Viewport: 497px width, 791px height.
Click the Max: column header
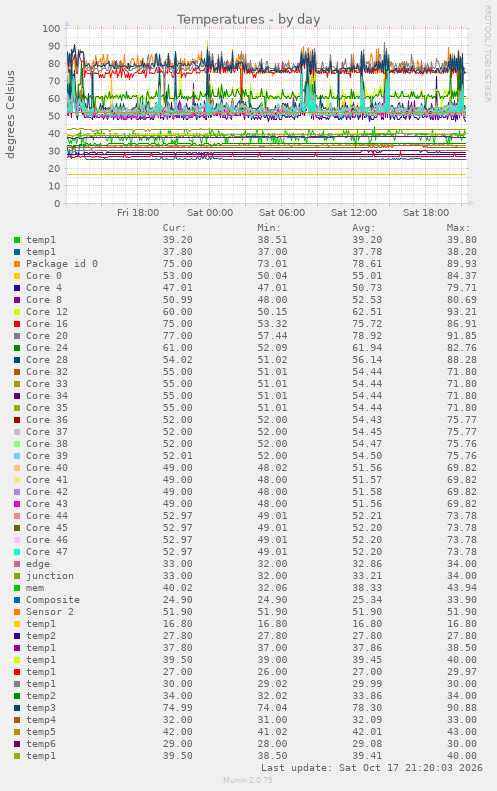click(458, 228)
